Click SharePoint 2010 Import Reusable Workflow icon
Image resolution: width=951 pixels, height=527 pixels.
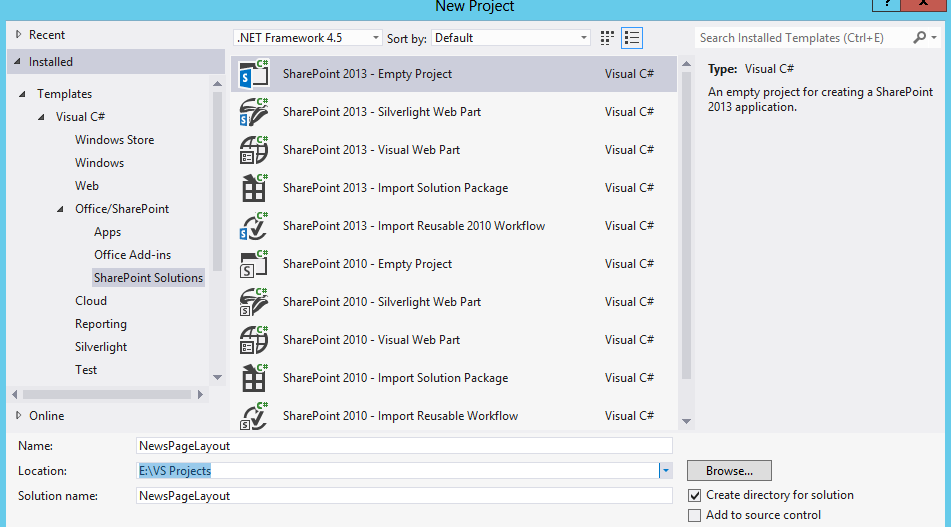point(254,416)
